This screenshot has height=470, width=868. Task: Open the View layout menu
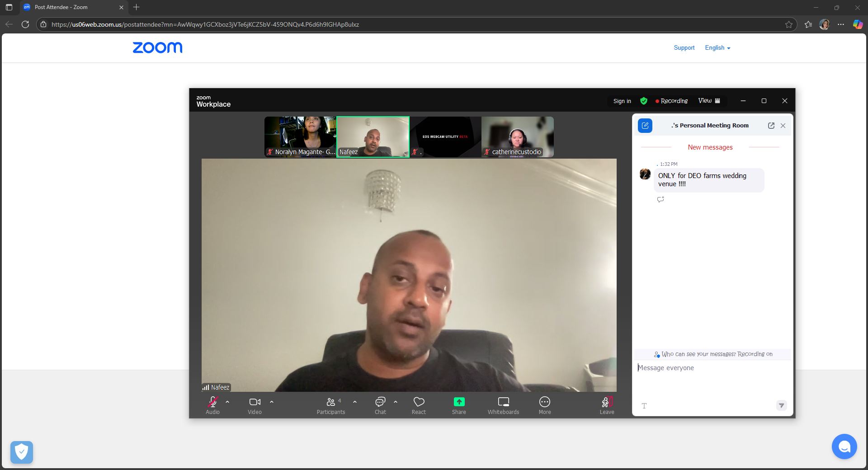[x=709, y=101]
